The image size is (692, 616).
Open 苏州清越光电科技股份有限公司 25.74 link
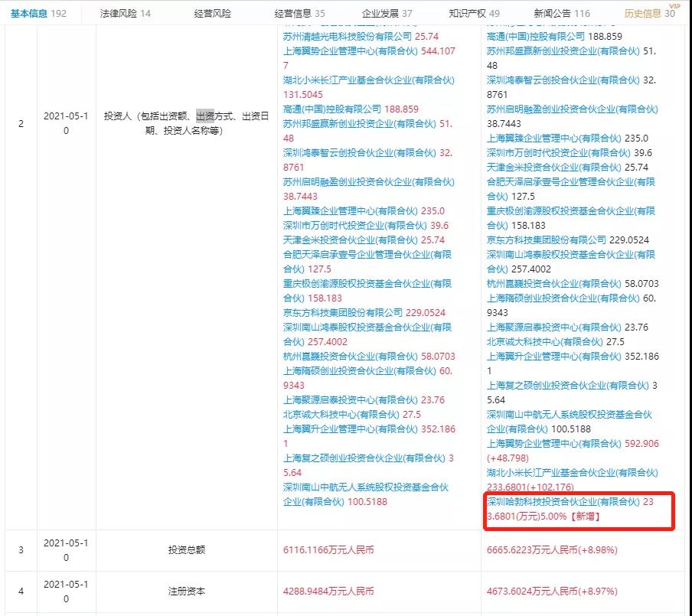tap(348, 36)
